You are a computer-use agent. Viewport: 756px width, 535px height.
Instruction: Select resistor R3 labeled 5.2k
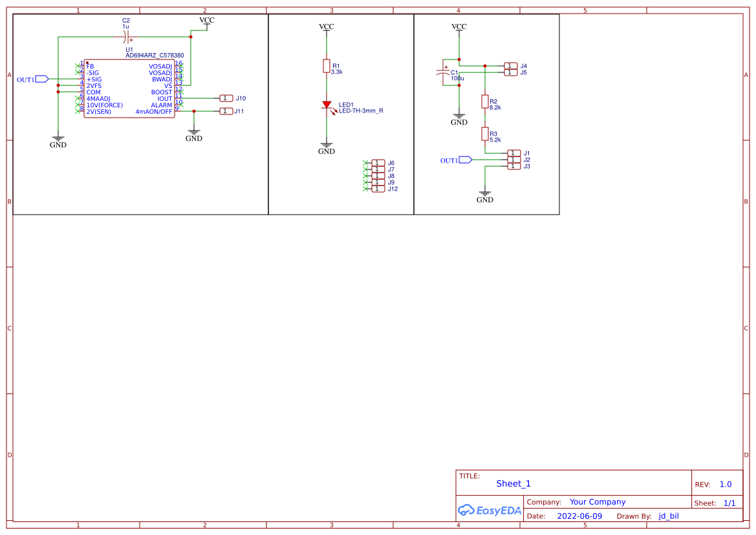coord(484,132)
